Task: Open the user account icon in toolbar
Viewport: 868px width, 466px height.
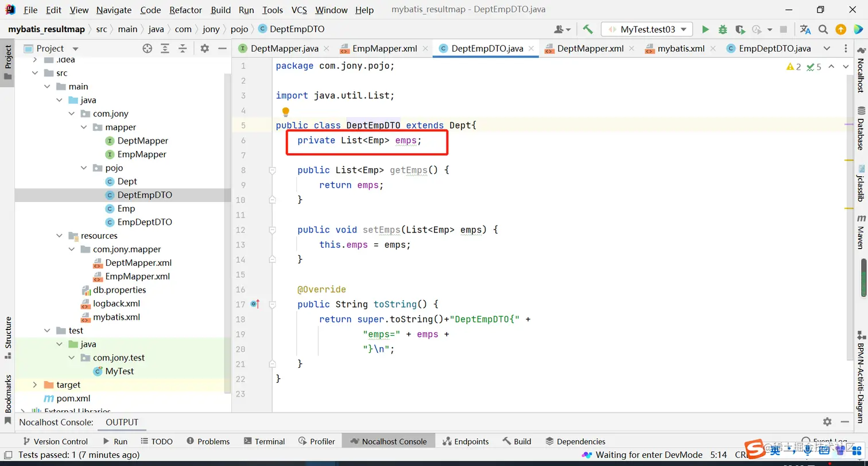Action: (x=562, y=29)
